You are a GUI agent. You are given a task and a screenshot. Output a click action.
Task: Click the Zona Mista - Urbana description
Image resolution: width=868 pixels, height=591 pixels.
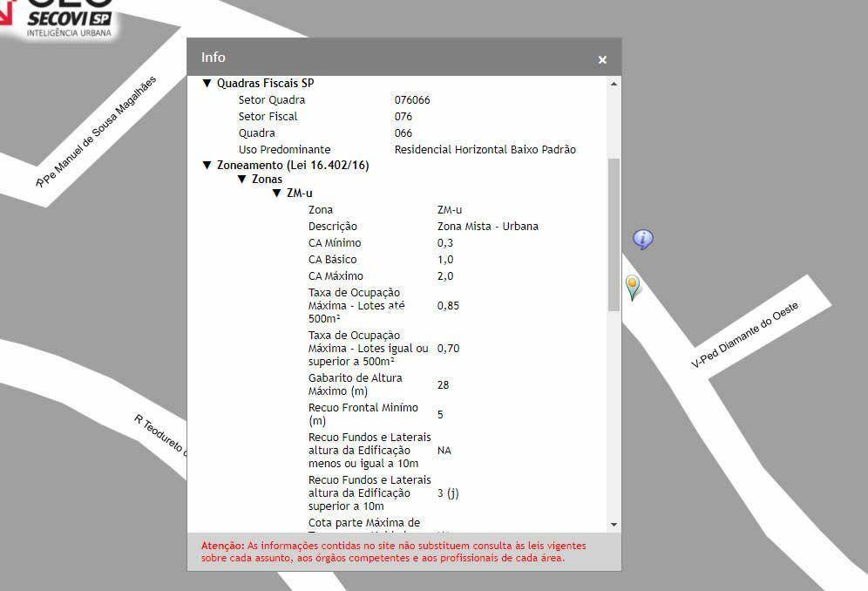click(x=487, y=227)
